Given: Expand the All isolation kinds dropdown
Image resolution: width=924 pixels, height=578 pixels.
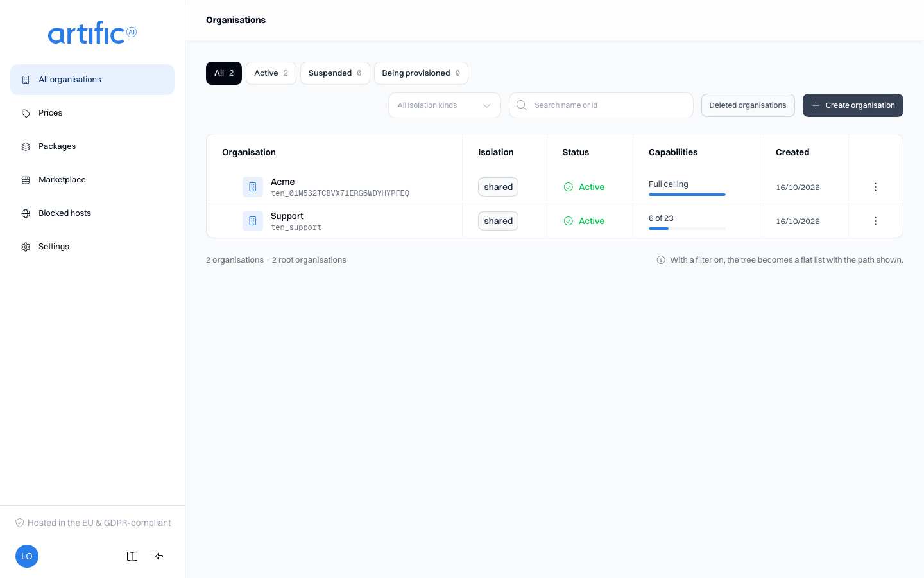Looking at the screenshot, I should (445, 105).
